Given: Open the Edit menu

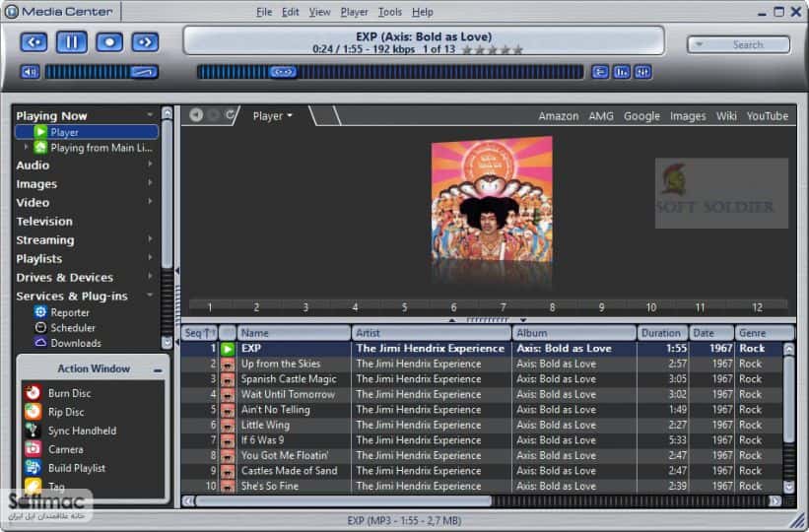Looking at the screenshot, I should click(x=290, y=12).
